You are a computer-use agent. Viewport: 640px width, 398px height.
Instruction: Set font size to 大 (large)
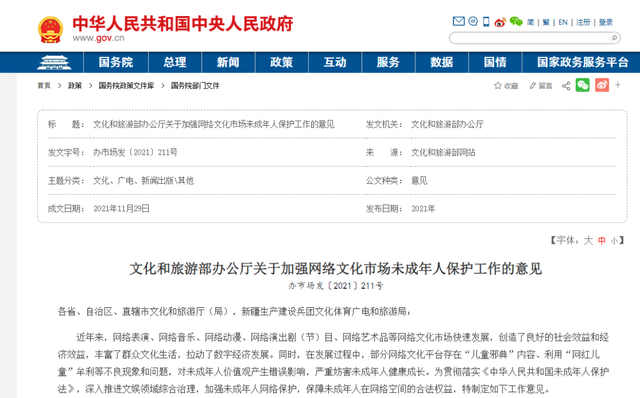click(588, 240)
